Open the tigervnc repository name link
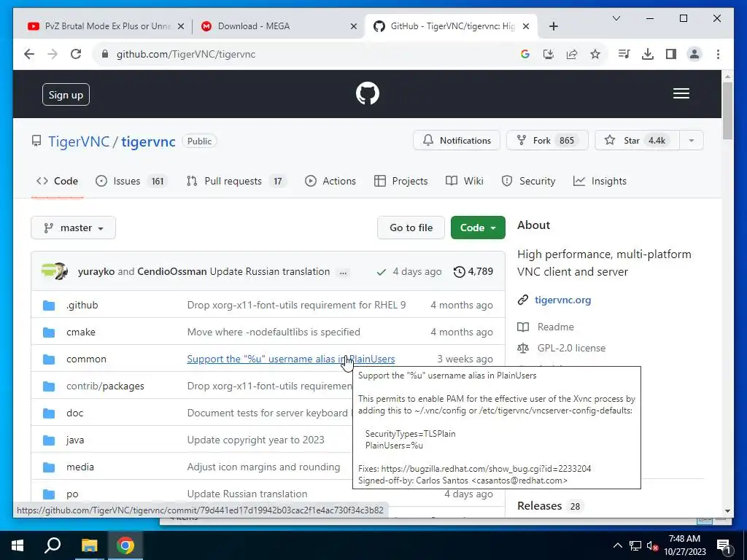Image resolution: width=747 pixels, height=560 pixels. pyautogui.click(x=148, y=141)
